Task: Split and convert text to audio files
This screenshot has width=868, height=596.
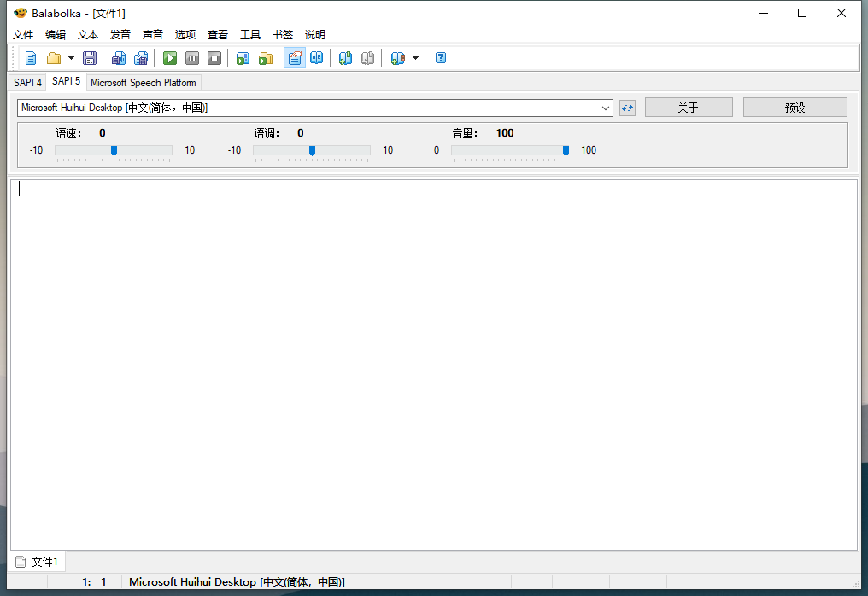Action: point(141,57)
